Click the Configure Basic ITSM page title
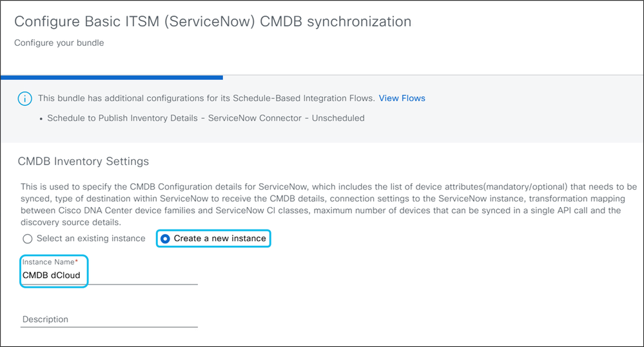Viewport: 644px width, 347px height. [213, 21]
